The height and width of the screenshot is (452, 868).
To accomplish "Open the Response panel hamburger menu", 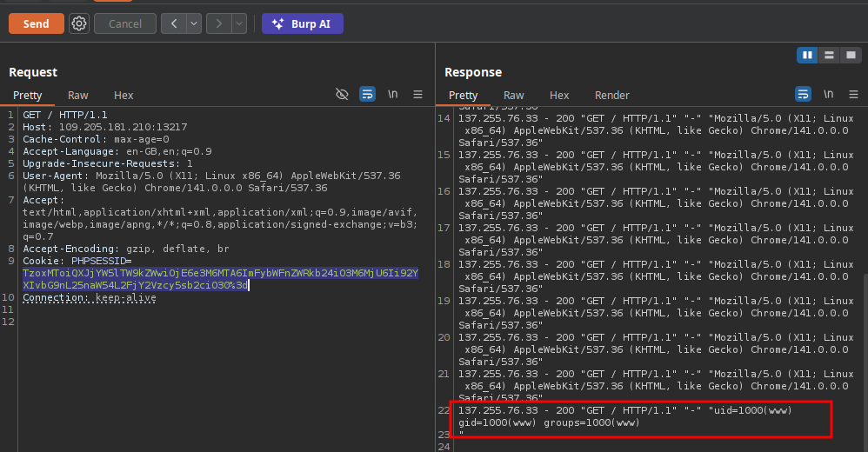I will click(852, 95).
